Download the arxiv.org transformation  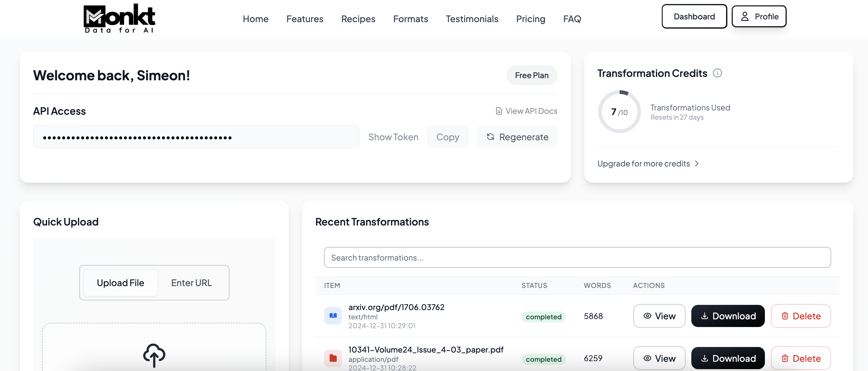pyautogui.click(x=728, y=316)
